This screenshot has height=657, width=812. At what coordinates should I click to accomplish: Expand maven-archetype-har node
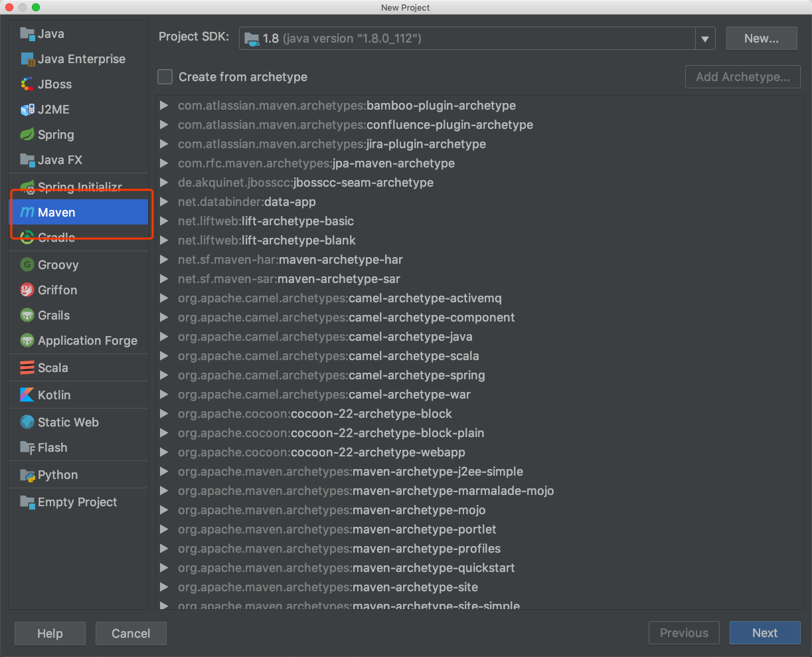(x=165, y=260)
